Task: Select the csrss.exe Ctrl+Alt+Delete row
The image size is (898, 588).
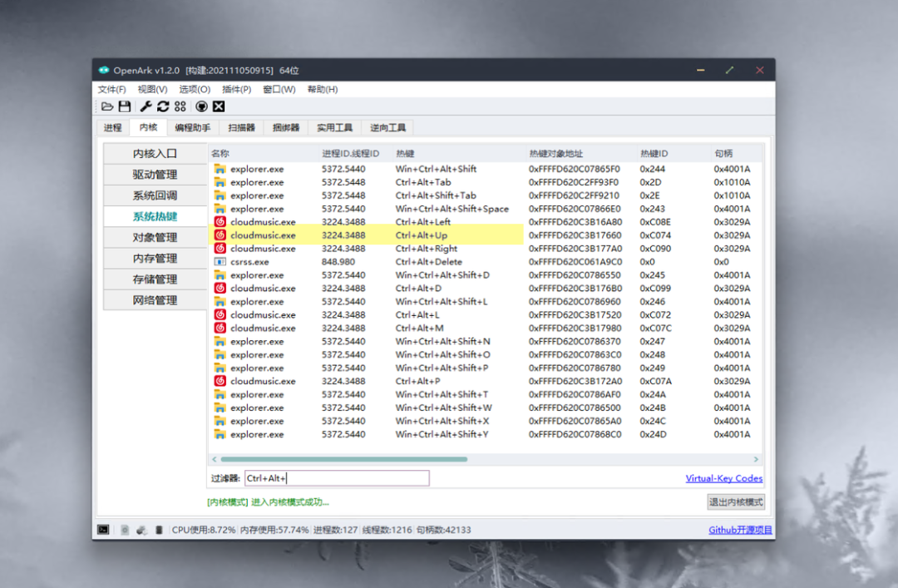Action: click(x=366, y=262)
